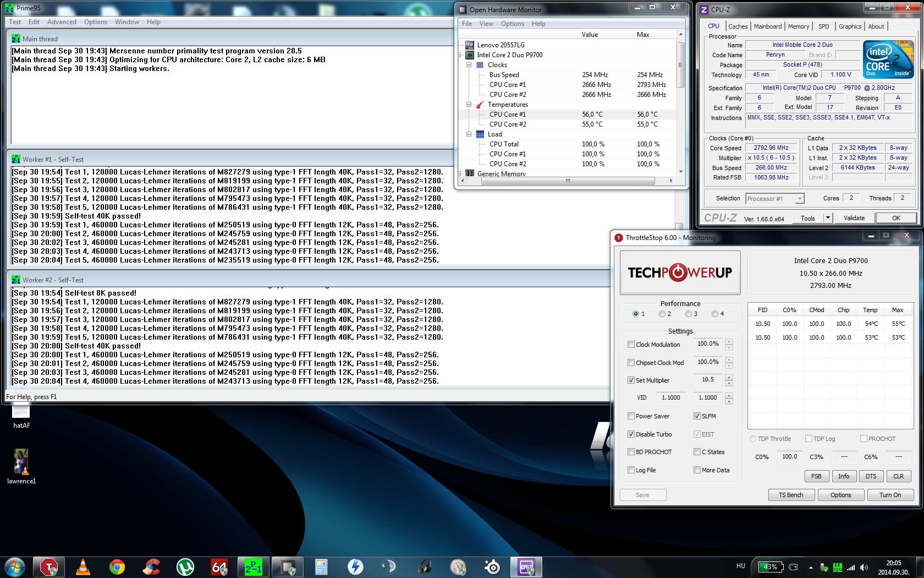Open headphones app icon on taskbar

424,567
